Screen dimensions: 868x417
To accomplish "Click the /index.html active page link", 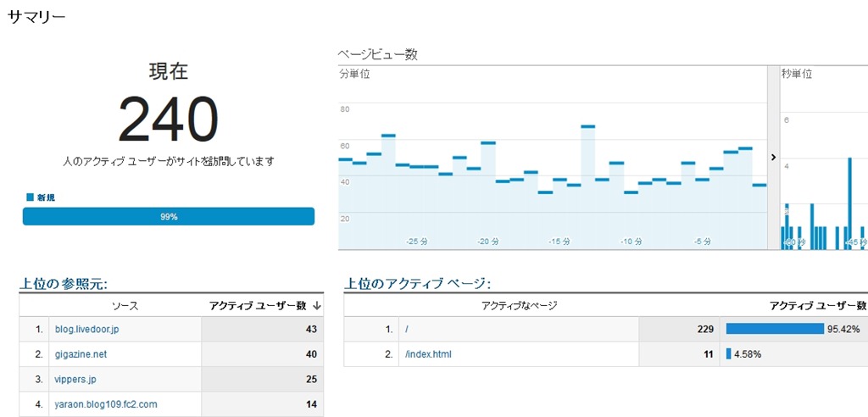I will (x=429, y=354).
